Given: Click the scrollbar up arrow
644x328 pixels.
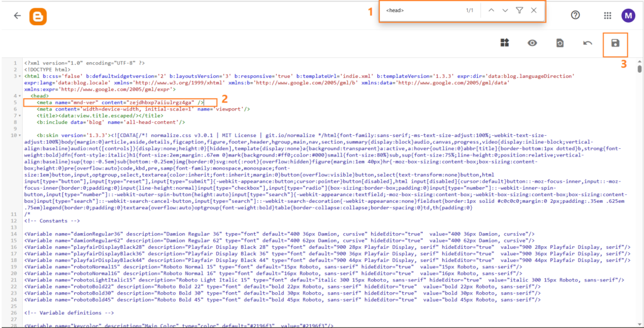Looking at the screenshot, I should tap(640, 60).
